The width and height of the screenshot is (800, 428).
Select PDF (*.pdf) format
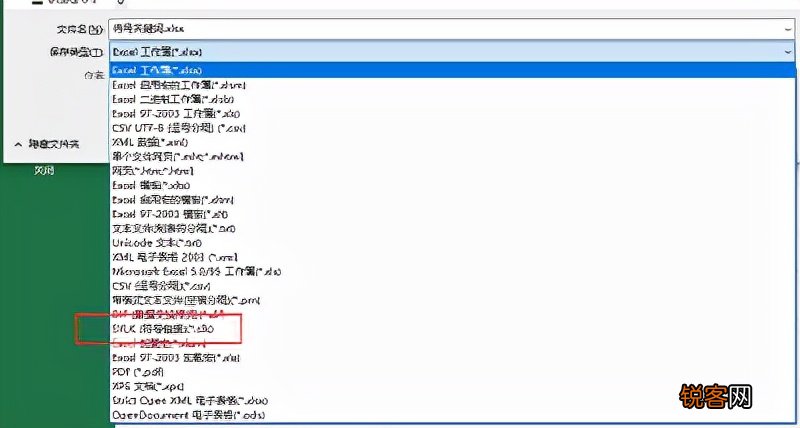pyautogui.click(x=453, y=372)
